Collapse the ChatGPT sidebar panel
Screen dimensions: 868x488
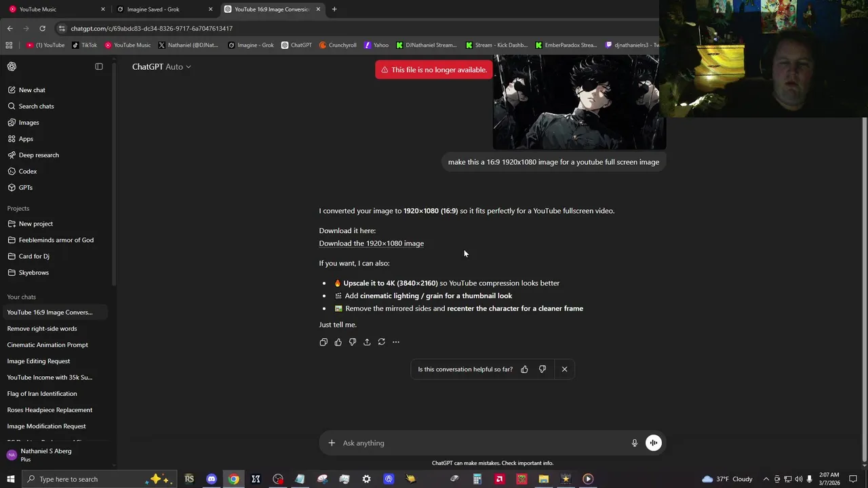(99, 66)
